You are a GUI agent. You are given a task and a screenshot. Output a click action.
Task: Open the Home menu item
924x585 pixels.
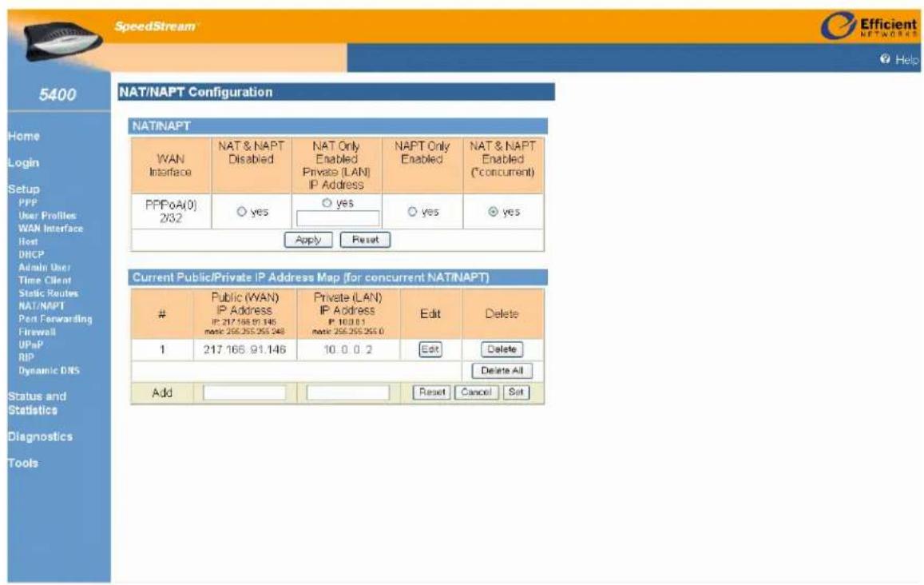(x=24, y=136)
